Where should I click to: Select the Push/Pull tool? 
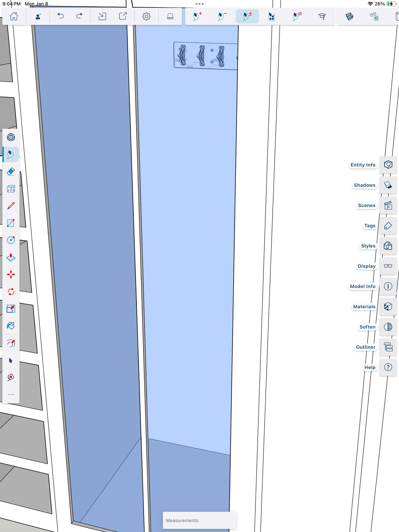[11, 257]
